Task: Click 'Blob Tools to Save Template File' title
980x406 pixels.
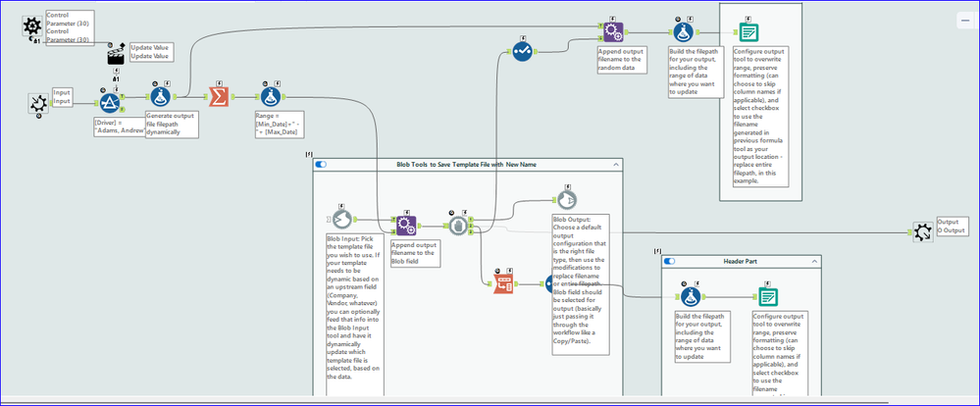Action: [x=466, y=165]
